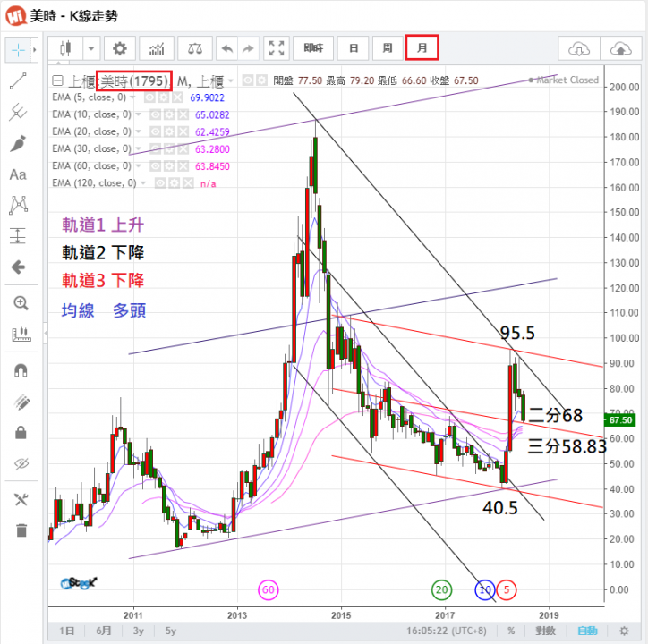Screen dimensions: 648x644
Task: Click the candlestick chart type button
Action: tap(65, 48)
